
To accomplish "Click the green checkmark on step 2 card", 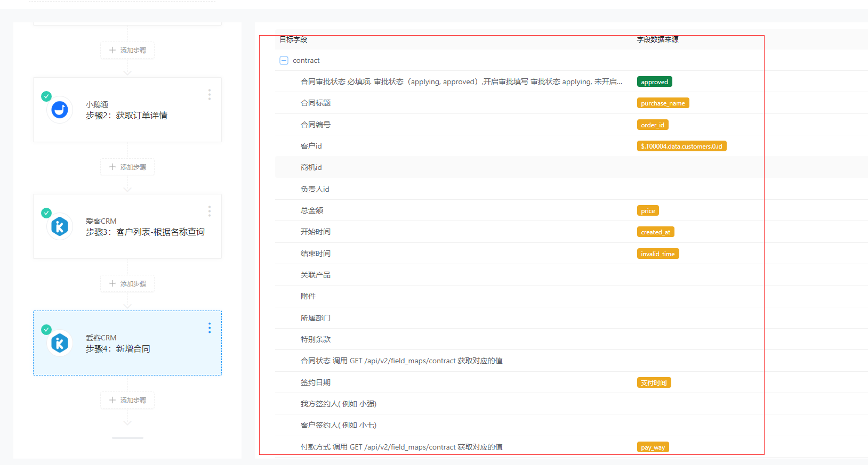I will [46, 96].
